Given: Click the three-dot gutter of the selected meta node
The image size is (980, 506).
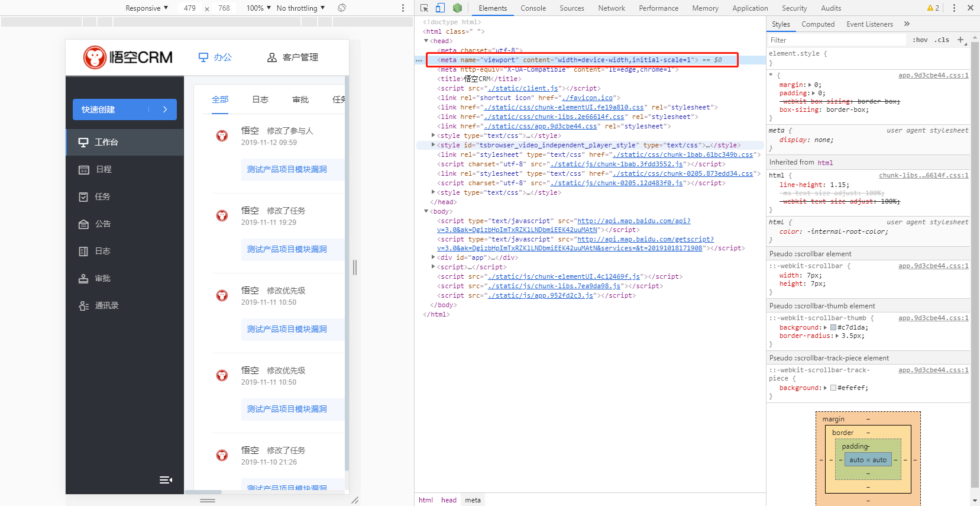Looking at the screenshot, I should [x=419, y=60].
